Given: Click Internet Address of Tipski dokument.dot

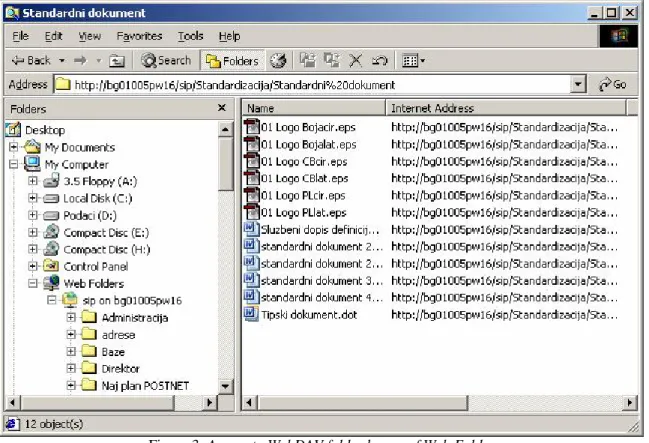Looking at the screenshot, I should click(x=504, y=315).
